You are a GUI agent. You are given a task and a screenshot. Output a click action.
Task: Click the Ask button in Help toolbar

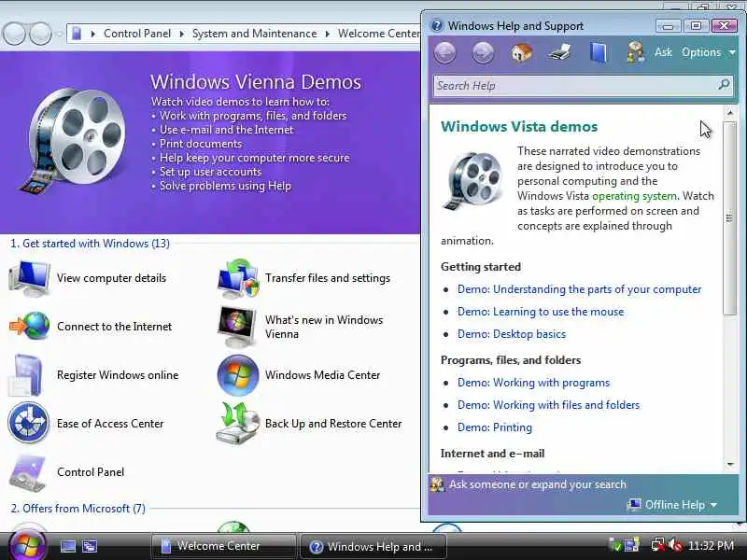[x=663, y=52]
